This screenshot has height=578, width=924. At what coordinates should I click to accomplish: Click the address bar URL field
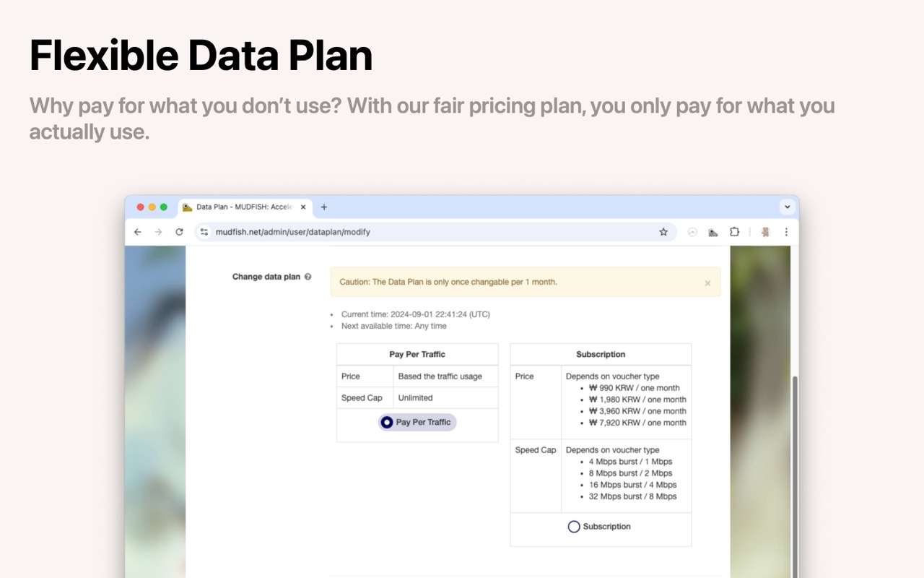[x=433, y=232]
